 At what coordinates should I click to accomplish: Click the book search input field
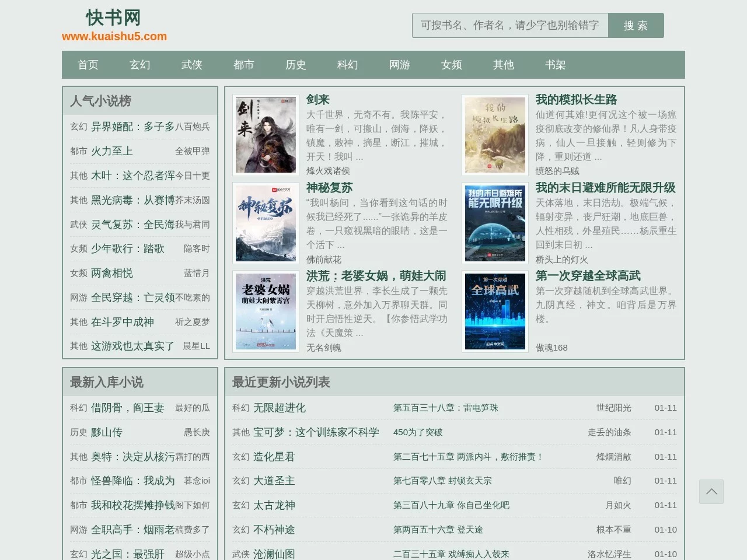click(509, 25)
